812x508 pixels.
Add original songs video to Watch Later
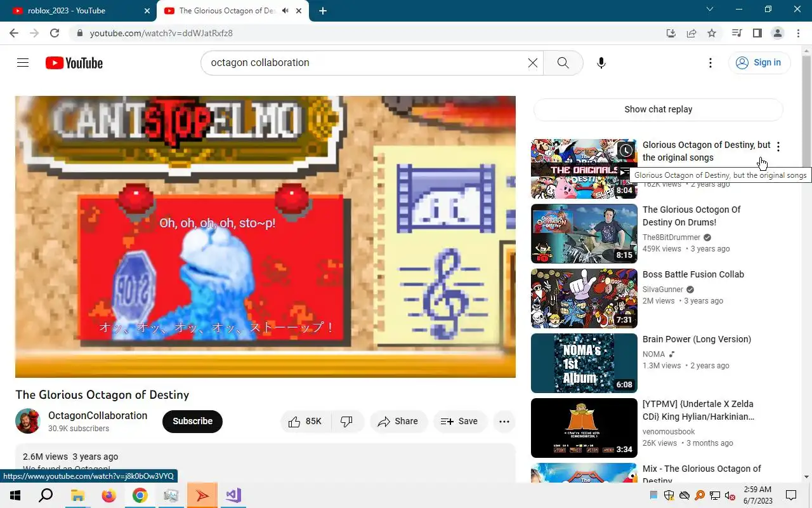[x=625, y=150]
